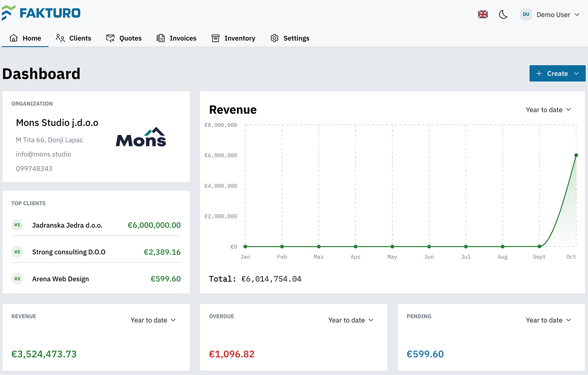Click the Fakturo logo icon

[x=9, y=13]
